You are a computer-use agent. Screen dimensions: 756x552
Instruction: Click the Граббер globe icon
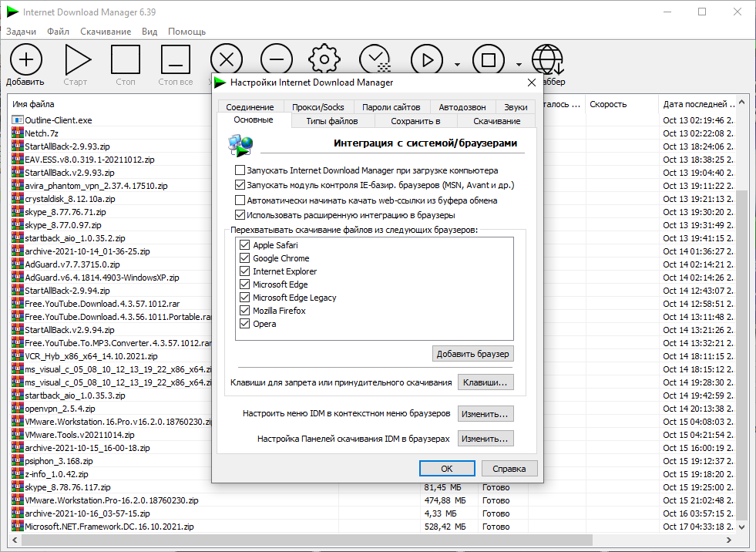coord(547,59)
